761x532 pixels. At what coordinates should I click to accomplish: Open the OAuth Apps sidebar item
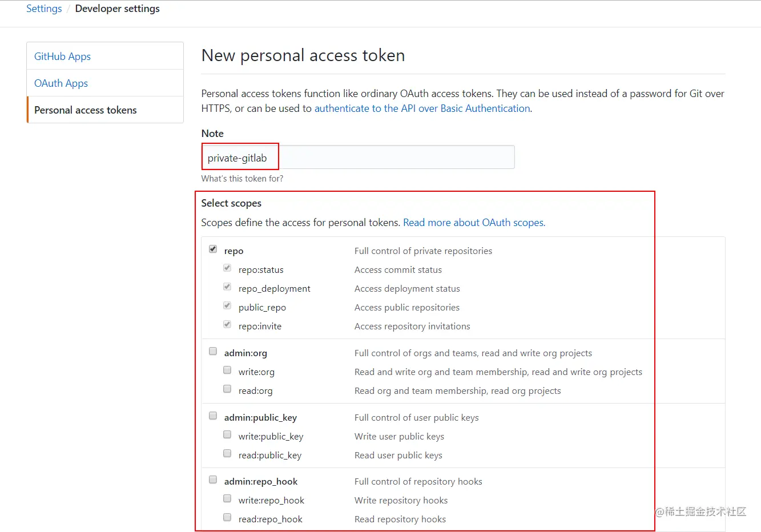point(61,83)
